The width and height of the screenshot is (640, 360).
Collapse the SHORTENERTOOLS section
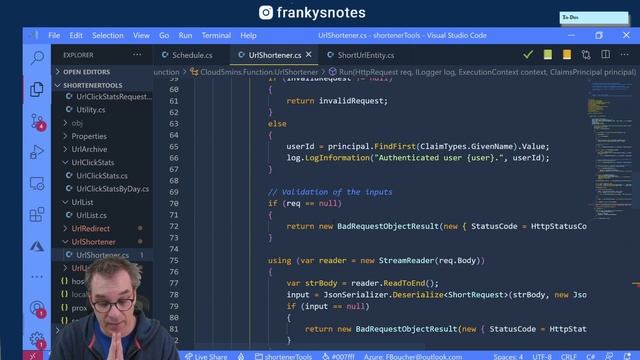(x=102, y=85)
